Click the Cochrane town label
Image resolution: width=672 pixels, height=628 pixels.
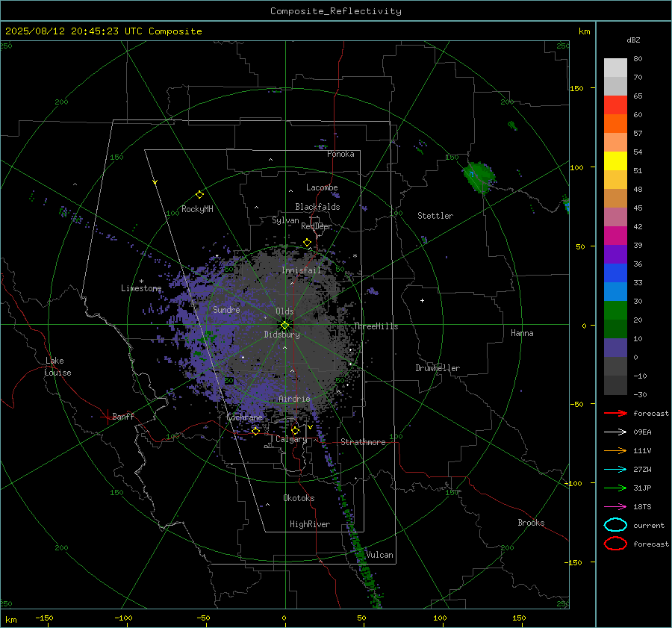pyautogui.click(x=244, y=417)
